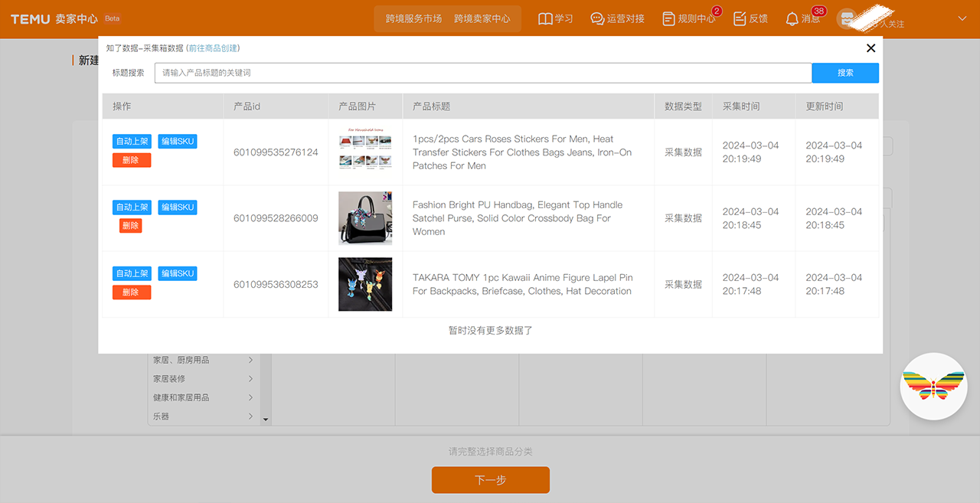The image size is (980, 503).
Task: Close the data collection dialog
Action: click(871, 48)
